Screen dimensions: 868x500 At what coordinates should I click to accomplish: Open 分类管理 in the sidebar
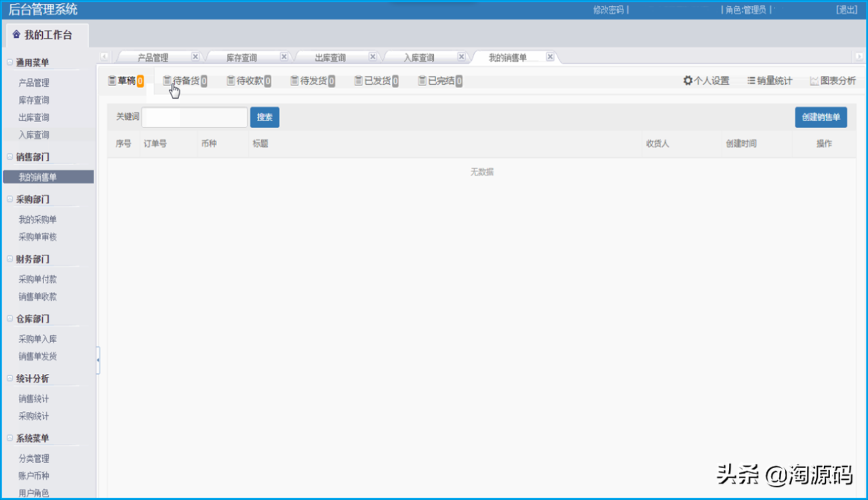point(34,458)
